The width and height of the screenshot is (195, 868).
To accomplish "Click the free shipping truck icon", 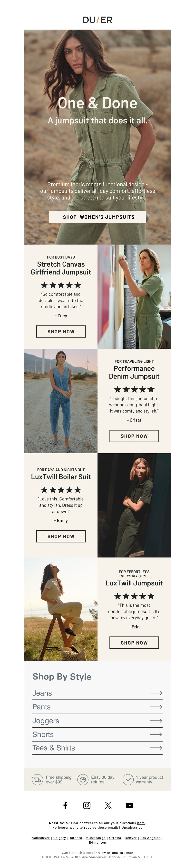I will coord(37,779).
